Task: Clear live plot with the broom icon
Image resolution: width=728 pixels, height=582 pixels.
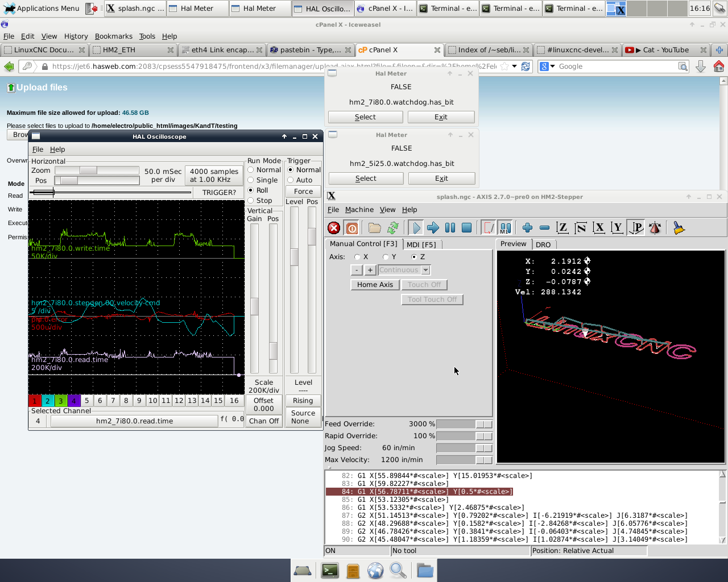Action: point(678,228)
